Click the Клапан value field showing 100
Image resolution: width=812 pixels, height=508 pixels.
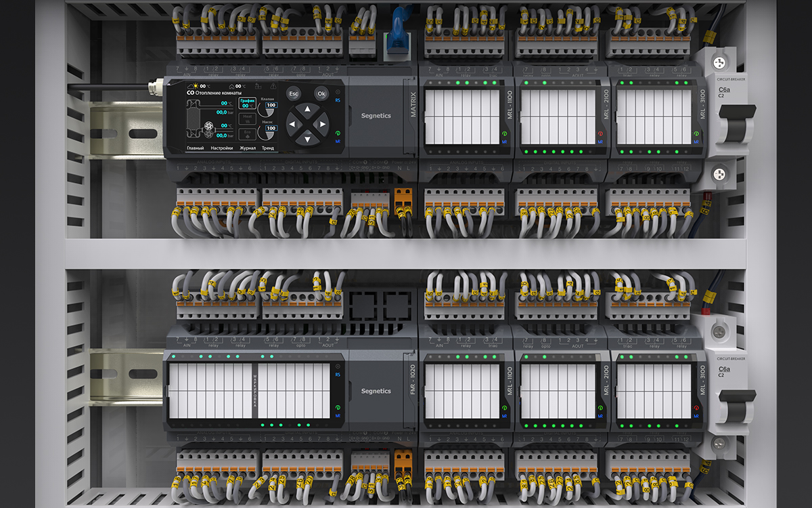pos(271,105)
